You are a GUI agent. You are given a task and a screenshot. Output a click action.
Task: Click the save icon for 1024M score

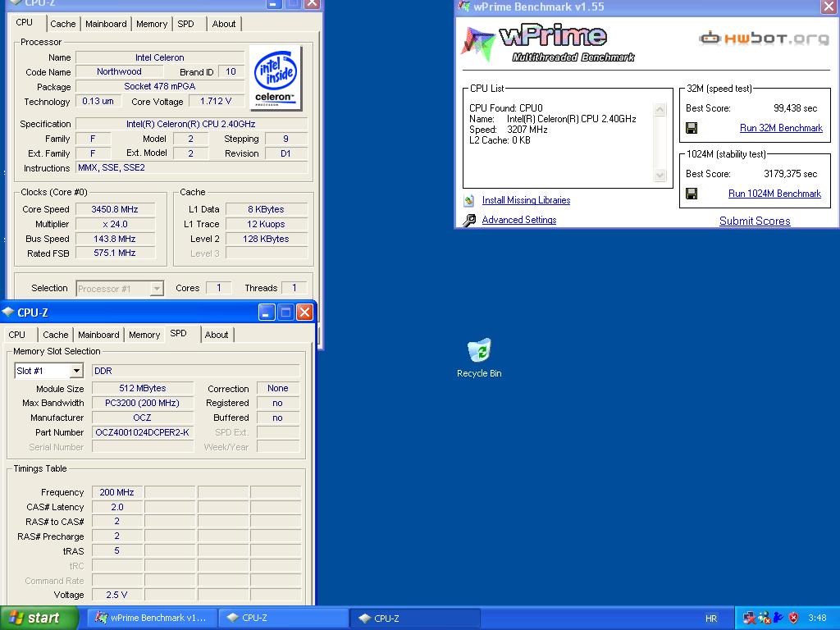[x=692, y=194]
